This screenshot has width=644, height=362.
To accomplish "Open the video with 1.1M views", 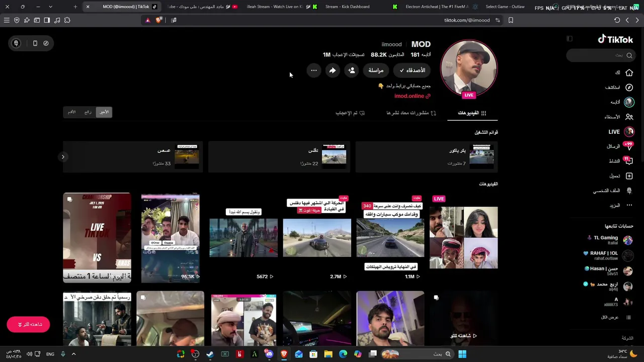I will pos(390,238).
